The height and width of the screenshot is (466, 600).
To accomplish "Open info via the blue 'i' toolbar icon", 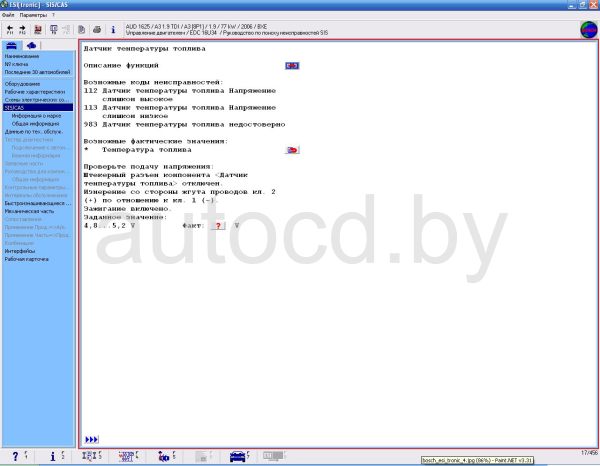I will [x=113, y=30].
